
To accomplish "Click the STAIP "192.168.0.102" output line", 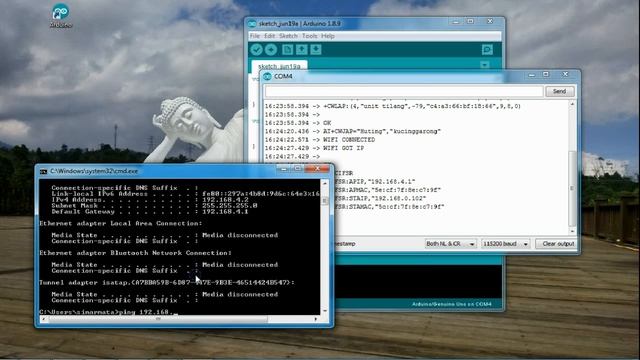I will pyautogui.click(x=380, y=198).
